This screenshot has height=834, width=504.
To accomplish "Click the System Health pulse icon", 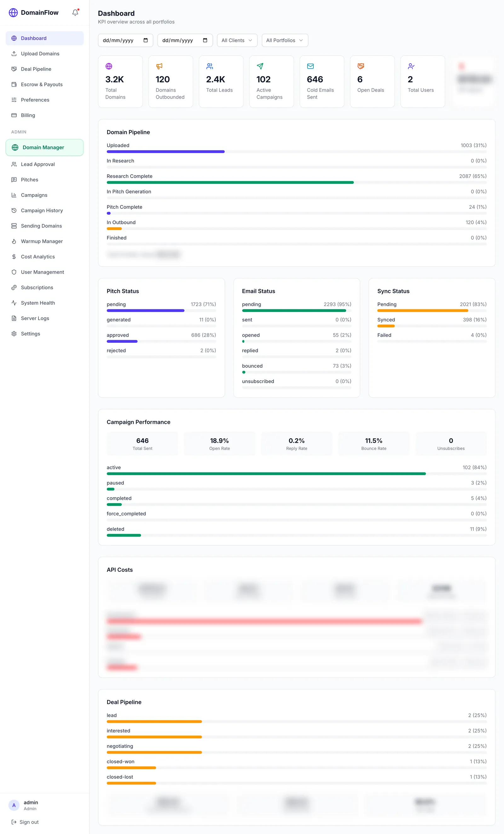I will click(x=14, y=303).
